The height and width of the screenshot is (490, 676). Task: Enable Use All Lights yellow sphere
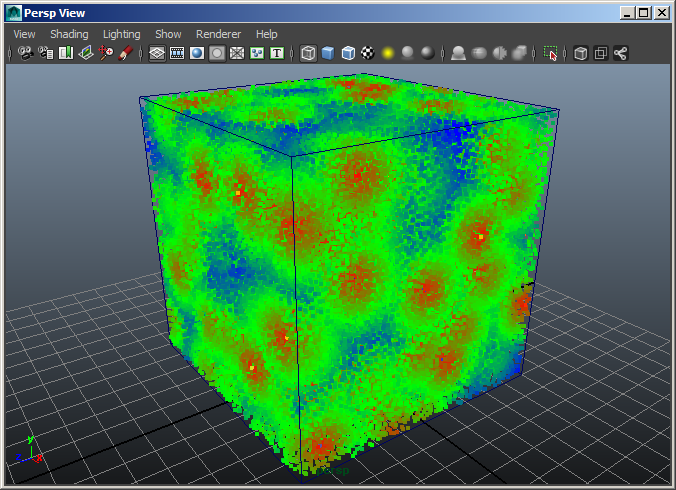click(x=388, y=53)
